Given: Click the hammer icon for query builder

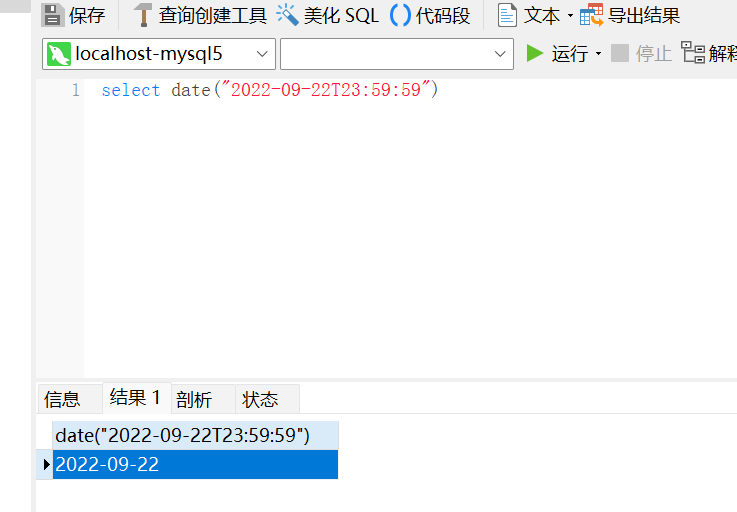Looking at the screenshot, I should click(x=143, y=15).
